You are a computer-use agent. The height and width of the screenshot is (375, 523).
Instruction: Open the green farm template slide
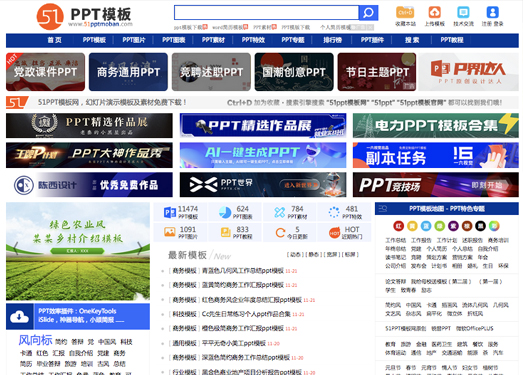click(78, 251)
